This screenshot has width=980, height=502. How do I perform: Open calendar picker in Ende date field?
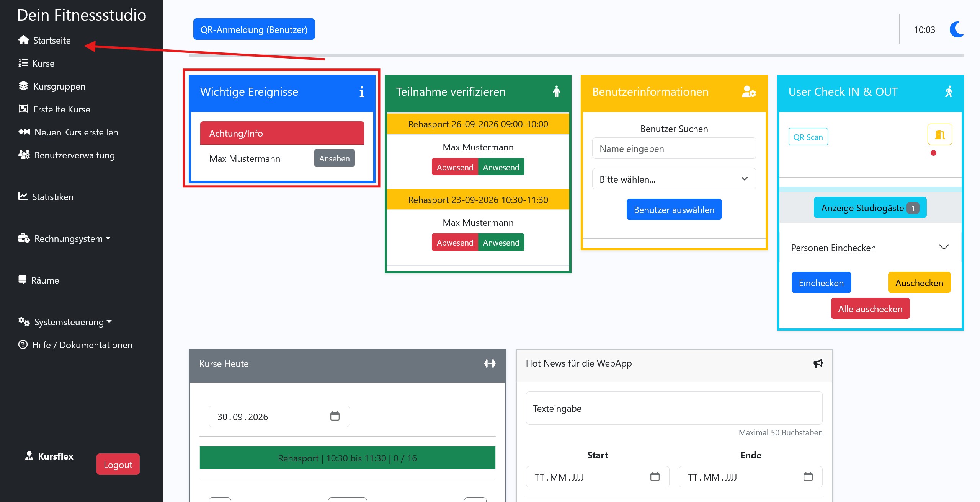click(808, 476)
